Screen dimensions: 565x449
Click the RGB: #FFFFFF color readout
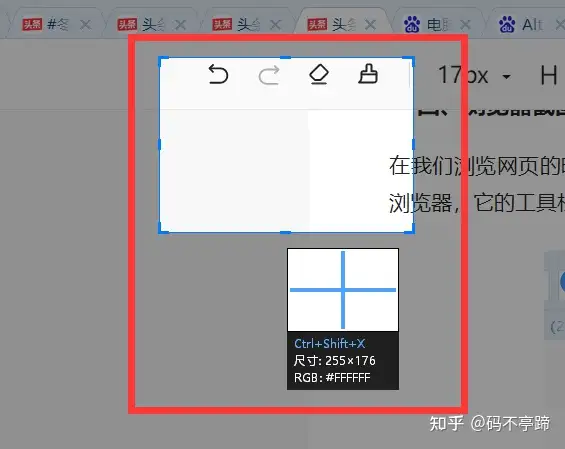(x=332, y=377)
